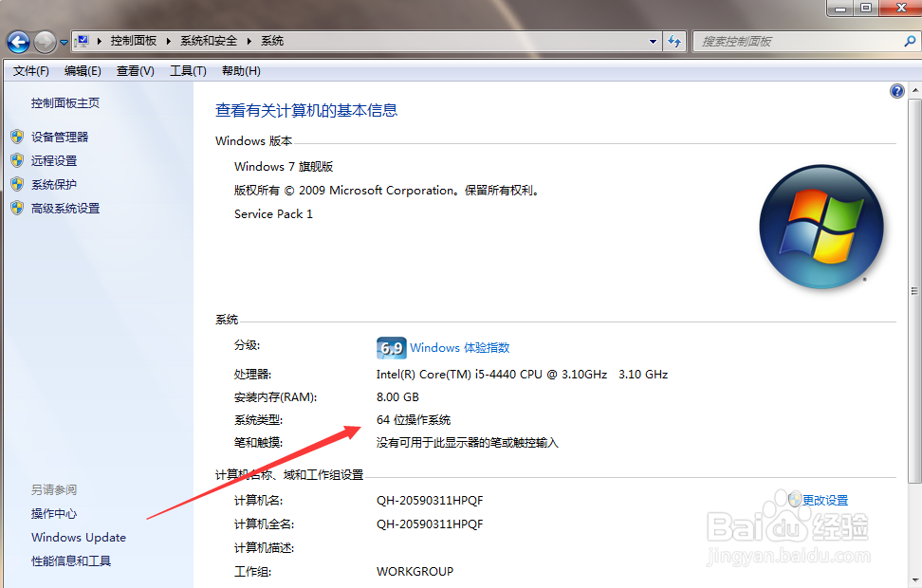Open 性能信息和工具 link
Screen dimensions: 922x588
(71, 560)
